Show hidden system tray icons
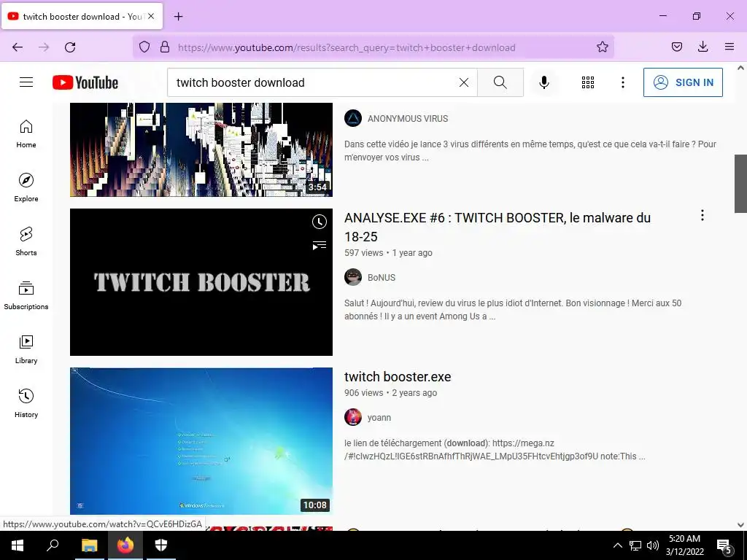This screenshot has height=560, width=747. (x=617, y=545)
